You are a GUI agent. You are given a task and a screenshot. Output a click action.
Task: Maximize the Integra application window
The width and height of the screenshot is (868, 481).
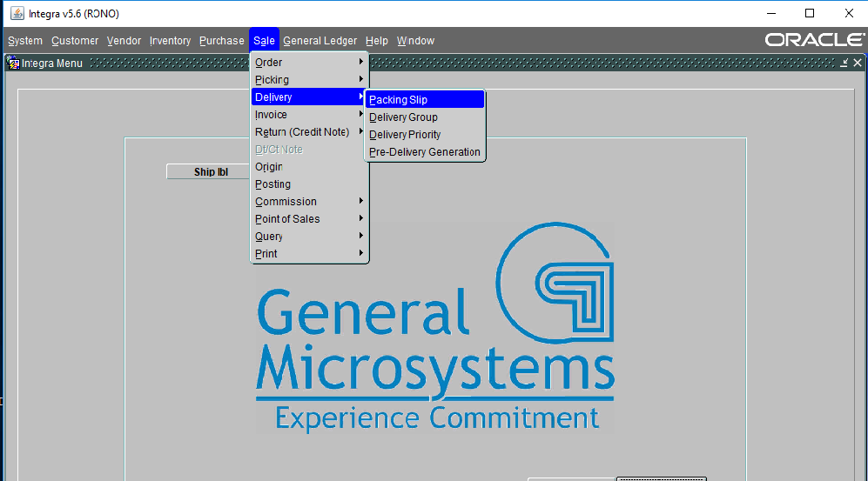(810, 13)
